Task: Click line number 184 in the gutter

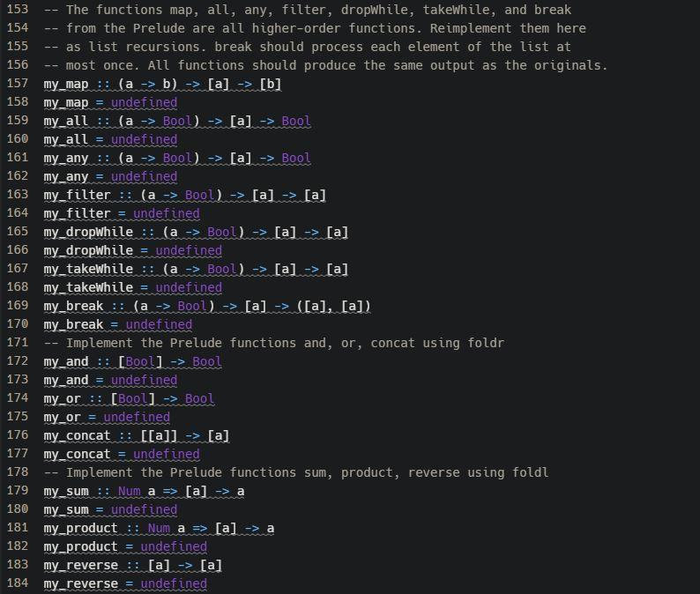Action: point(18,583)
